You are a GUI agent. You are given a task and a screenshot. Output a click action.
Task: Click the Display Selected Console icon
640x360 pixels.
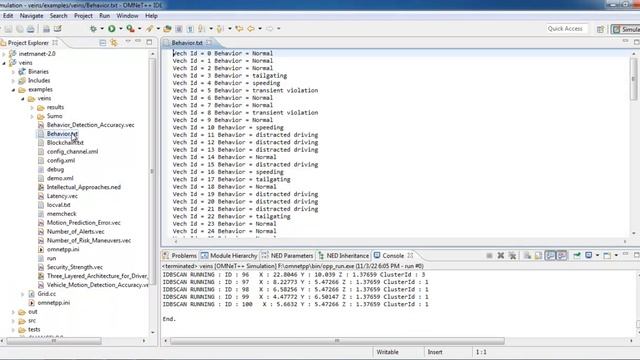tap(589, 256)
